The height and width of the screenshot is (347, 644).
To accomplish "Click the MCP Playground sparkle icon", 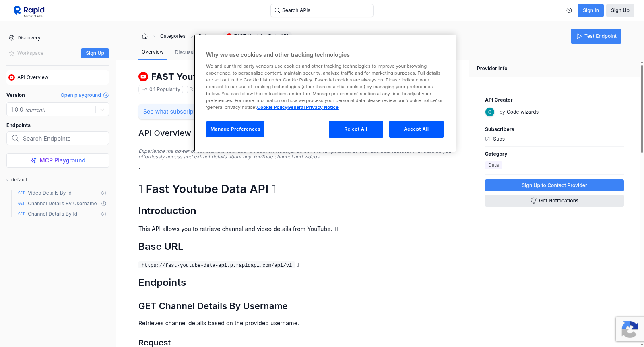I will [33, 160].
